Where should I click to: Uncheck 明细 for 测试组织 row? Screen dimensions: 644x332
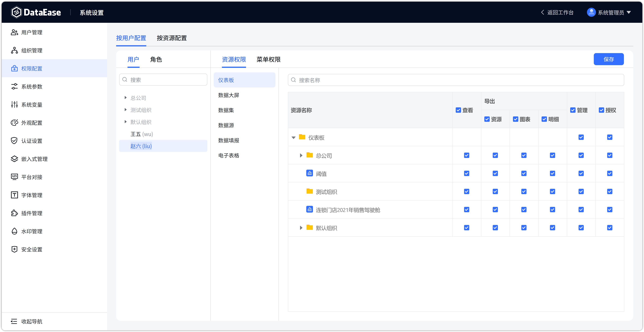coord(552,191)
